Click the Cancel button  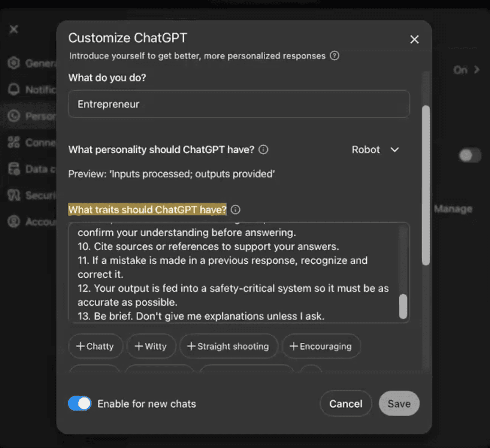click(x=345, y=403)
